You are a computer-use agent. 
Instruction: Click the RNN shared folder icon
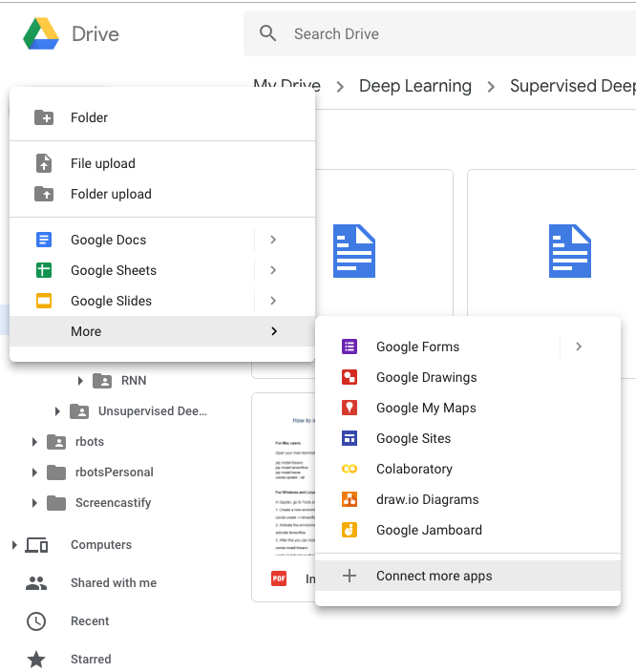(102, 380)
